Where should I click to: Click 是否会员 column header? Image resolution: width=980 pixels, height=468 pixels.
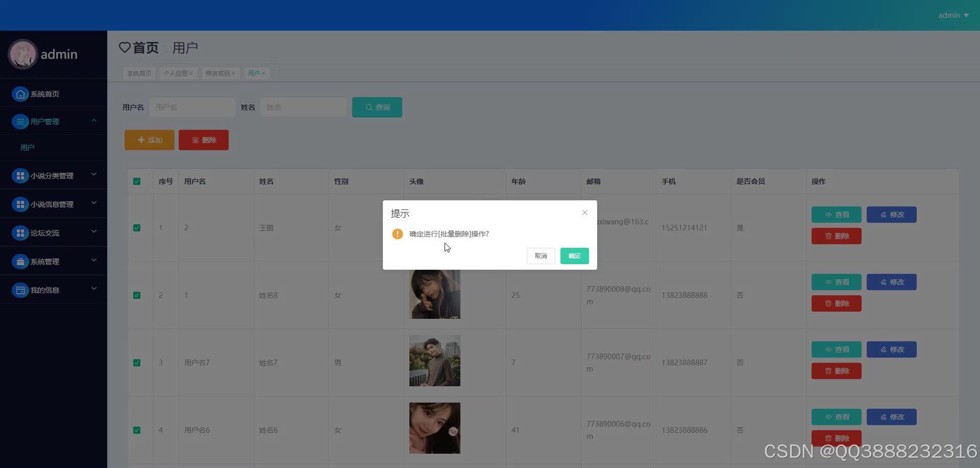750,181
